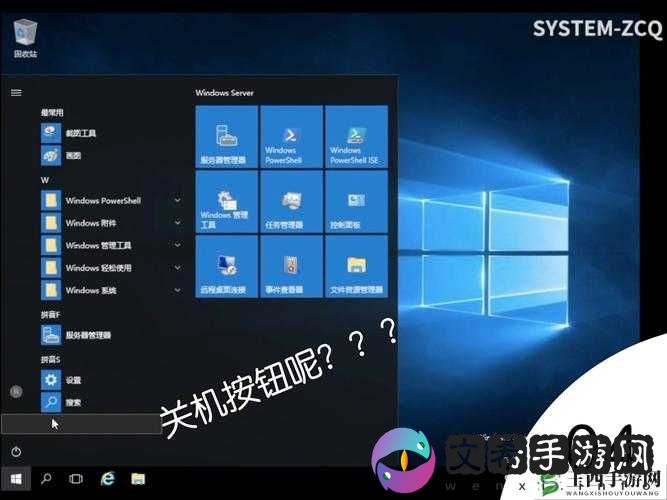Open the Windows 管理工具 tile
This screenshot has height=500, width=667.
227,202
